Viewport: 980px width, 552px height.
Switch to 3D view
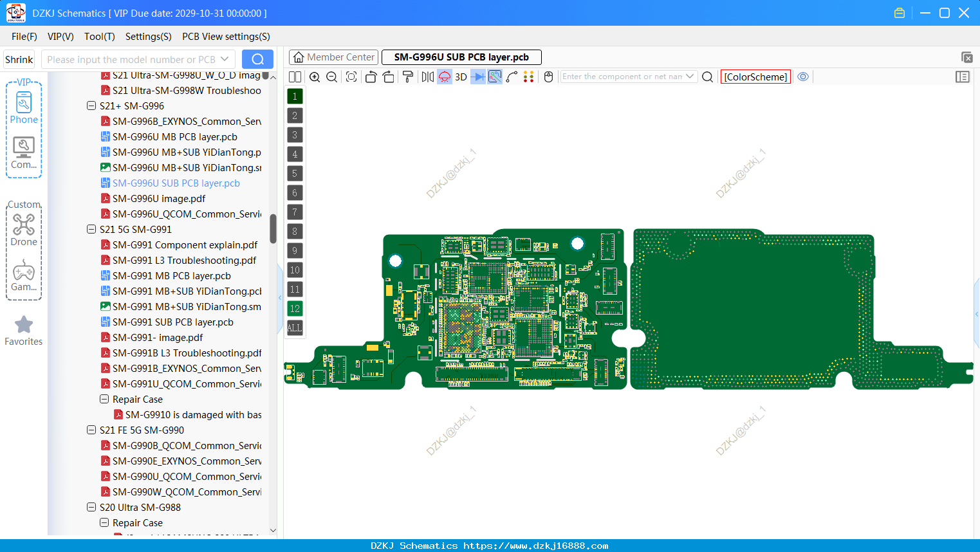tap(461, 77)
